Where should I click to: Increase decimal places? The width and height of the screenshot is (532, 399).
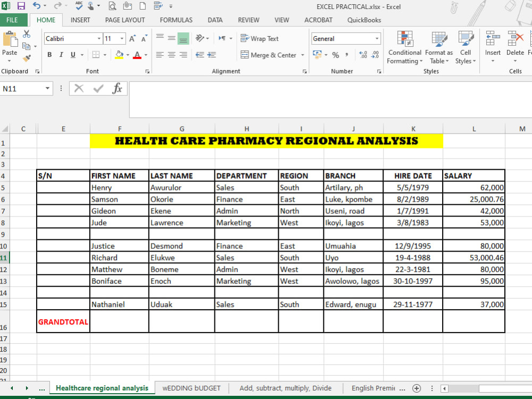[x=363, y=55]
